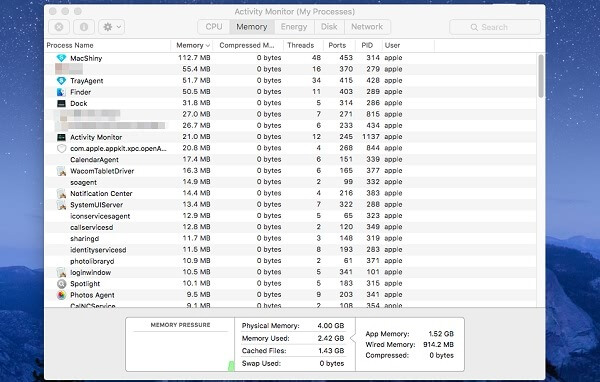The width and height of the screenshot is (600, 382).
Task: Click the 112.7 MB memory value
Action: point(194,58)
